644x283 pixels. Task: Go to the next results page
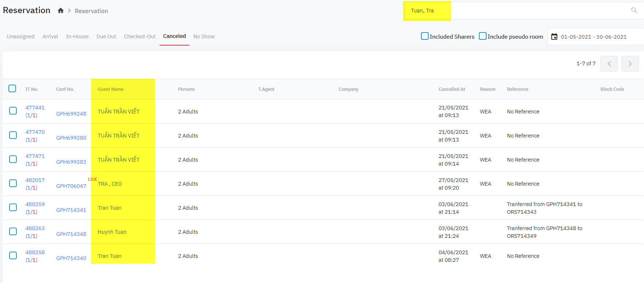[630, 63]
